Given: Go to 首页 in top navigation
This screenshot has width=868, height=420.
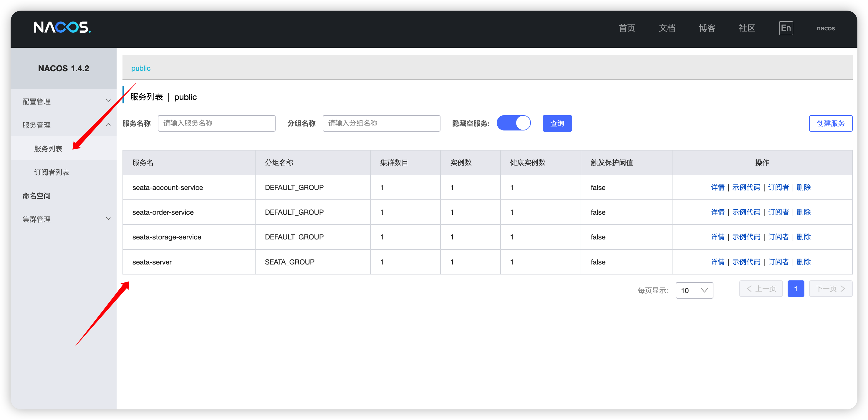Looking at the screenshot, I should click(627, 28).
